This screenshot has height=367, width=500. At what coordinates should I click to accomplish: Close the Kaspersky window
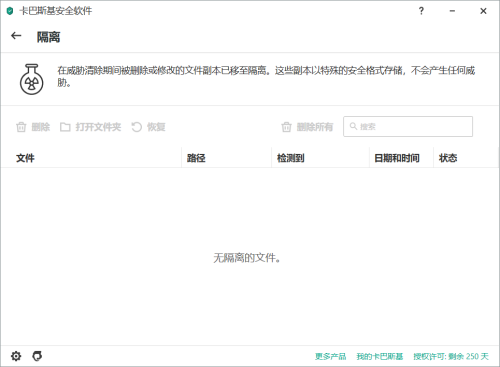pyautogui.click(x=483, y=11)
